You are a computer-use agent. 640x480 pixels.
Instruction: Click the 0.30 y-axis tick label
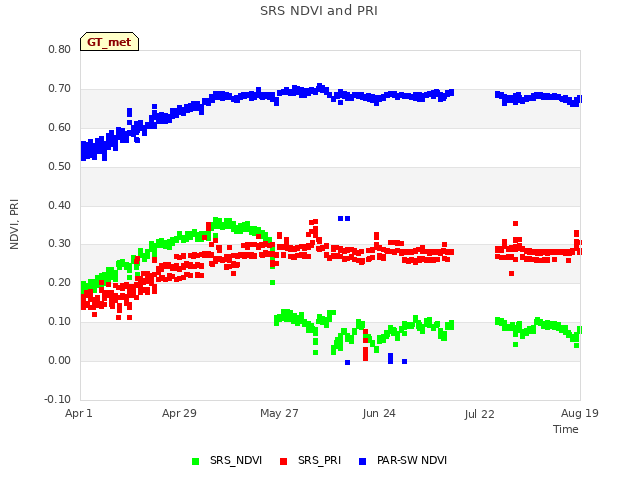coord(60,244)
